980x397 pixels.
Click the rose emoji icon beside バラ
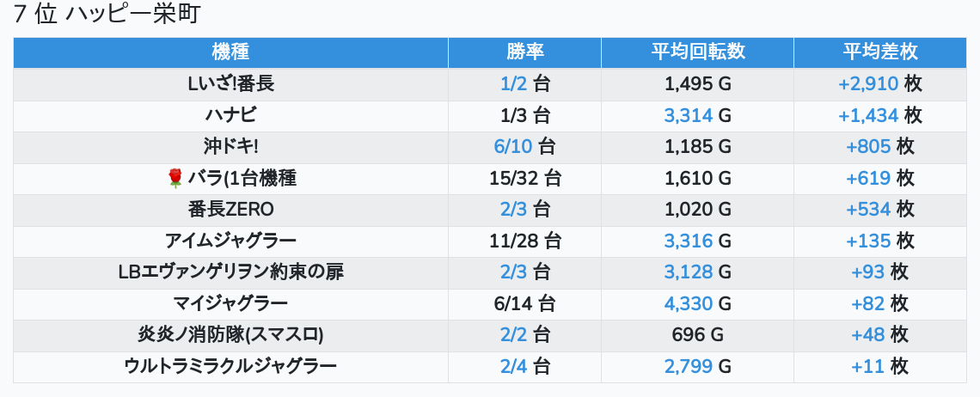tap(175, 179)
